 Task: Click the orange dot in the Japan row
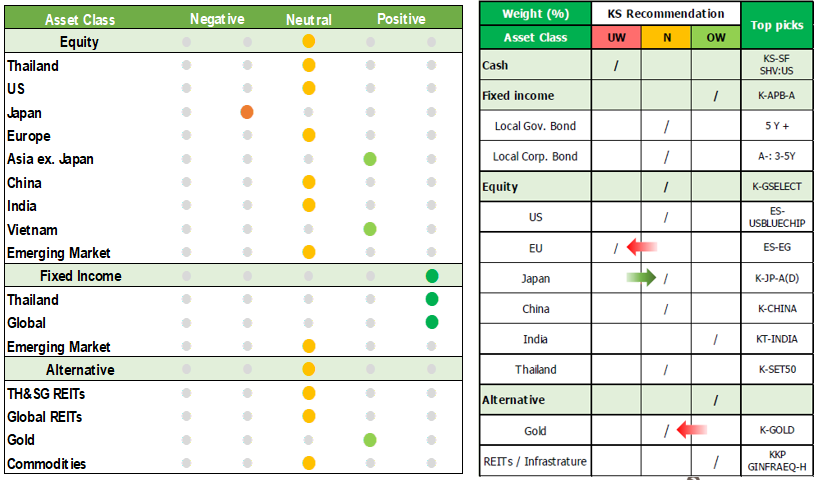[x=247, y=112]
